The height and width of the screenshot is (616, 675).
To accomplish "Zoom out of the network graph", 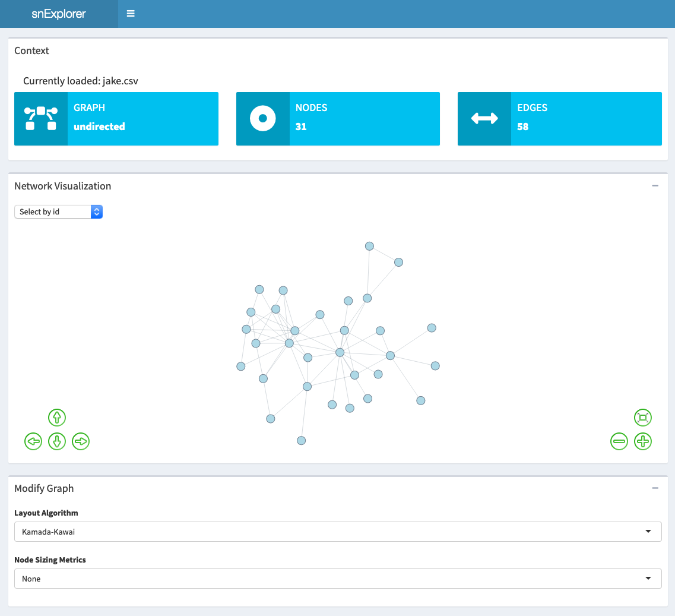I will point(619,441).
